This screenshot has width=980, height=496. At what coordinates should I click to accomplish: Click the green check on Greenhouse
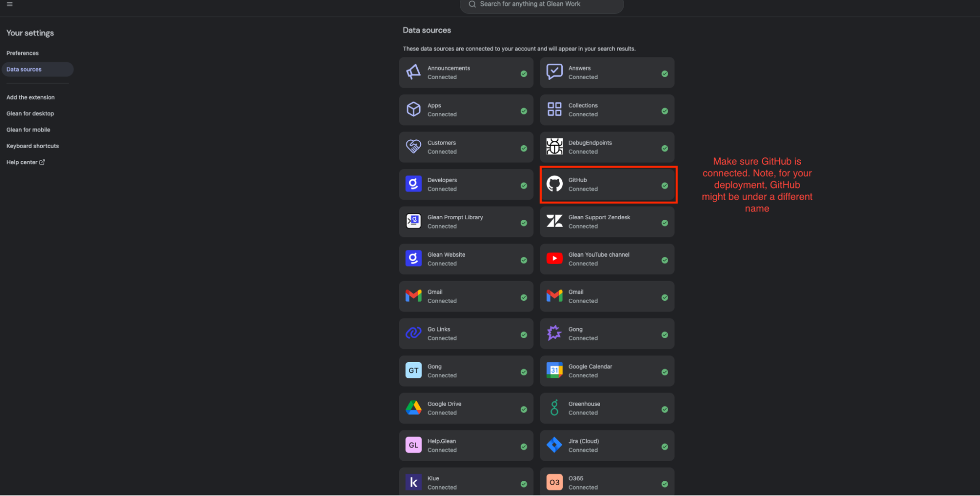665,409
